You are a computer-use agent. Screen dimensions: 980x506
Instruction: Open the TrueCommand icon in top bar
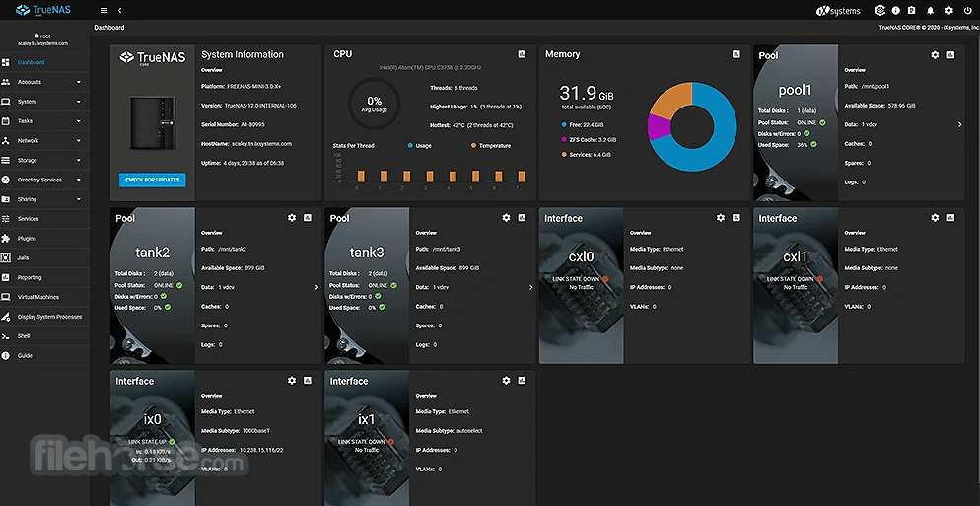click(879, 10)
